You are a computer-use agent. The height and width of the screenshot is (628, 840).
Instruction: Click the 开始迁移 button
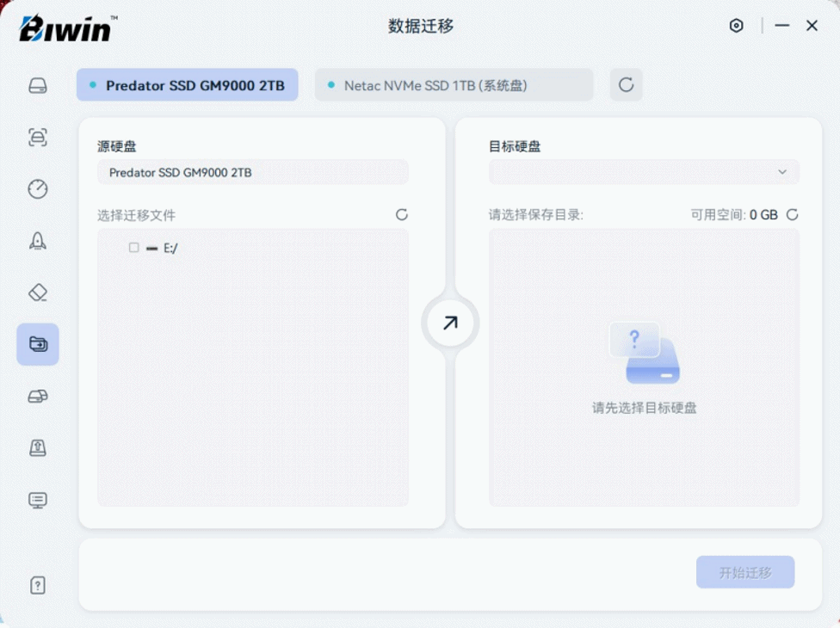pyautogui.click(x=744, y=572)
